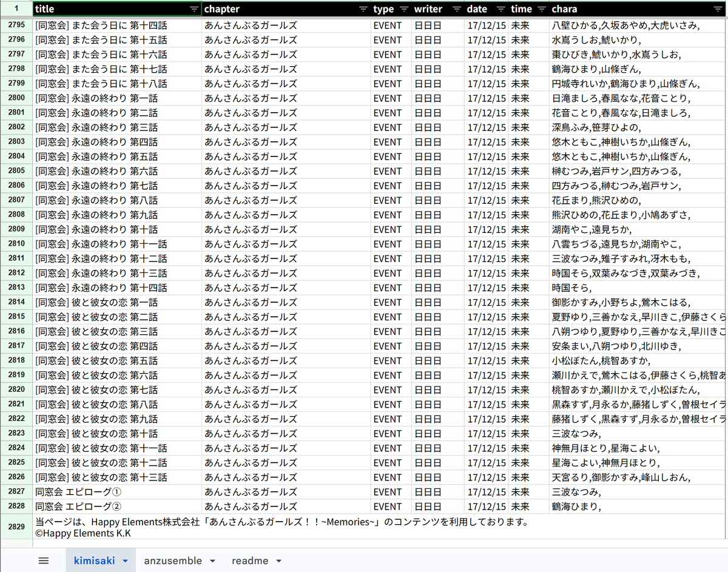728x572 pixels.
Task: Select row header 2828
Action: pos(16,506)
